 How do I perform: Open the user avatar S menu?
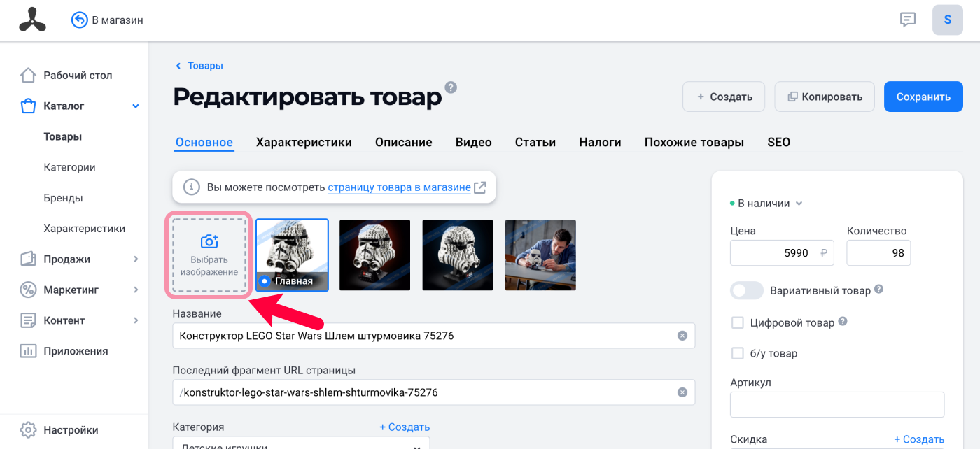tap(948, 20)
